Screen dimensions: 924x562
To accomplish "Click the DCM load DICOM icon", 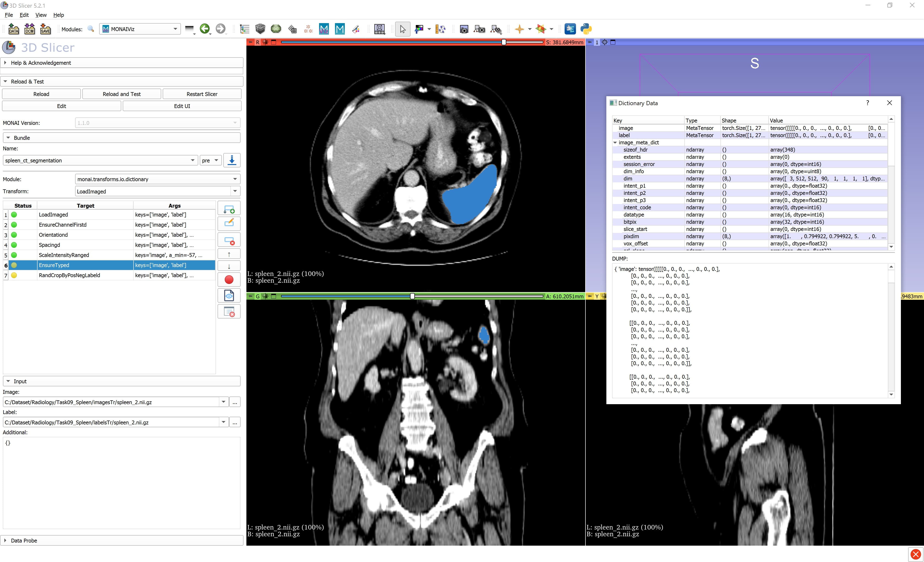I will click(30, 29).
